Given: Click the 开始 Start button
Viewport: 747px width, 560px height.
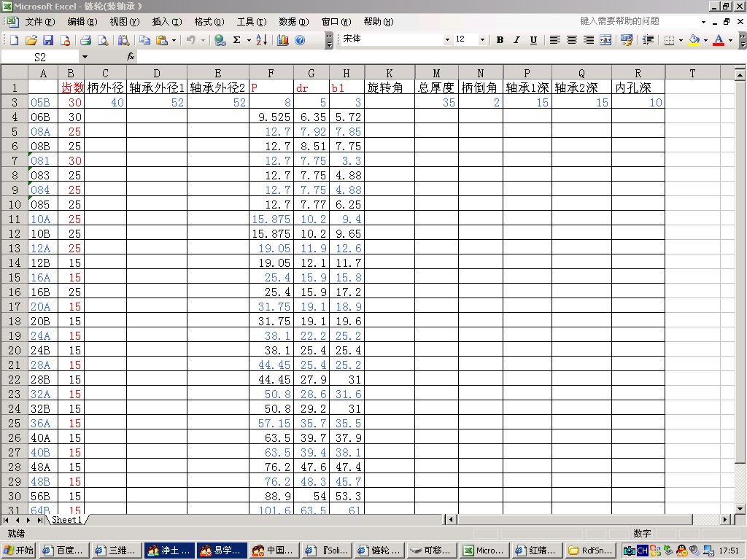Looking at the screenshot, I should click(x=18, y=550).
